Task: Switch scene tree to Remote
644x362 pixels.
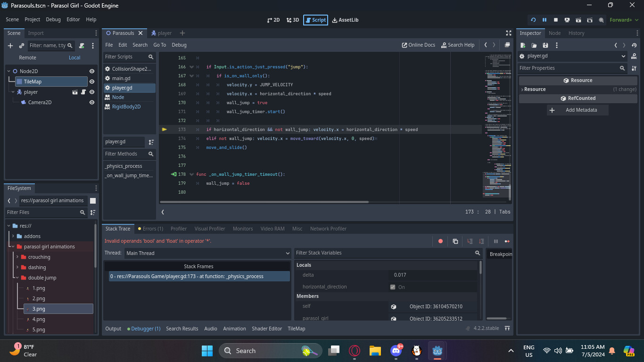Action: point(27,58)
